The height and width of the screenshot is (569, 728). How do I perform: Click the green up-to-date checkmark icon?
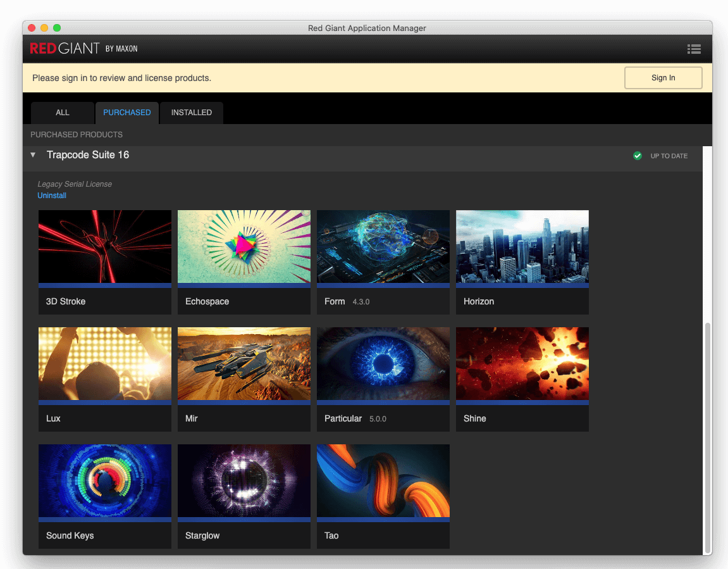pos(638,156)
